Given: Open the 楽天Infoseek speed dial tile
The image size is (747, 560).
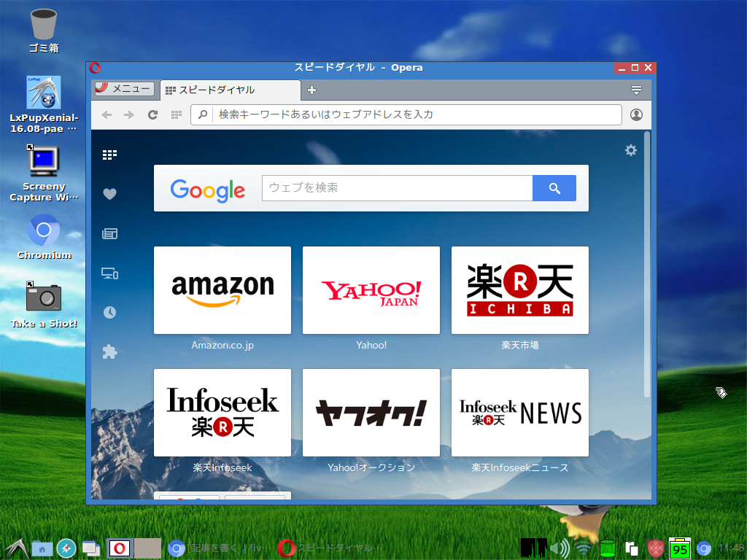Looking at the screenshot, I should (x=222, y=413).
